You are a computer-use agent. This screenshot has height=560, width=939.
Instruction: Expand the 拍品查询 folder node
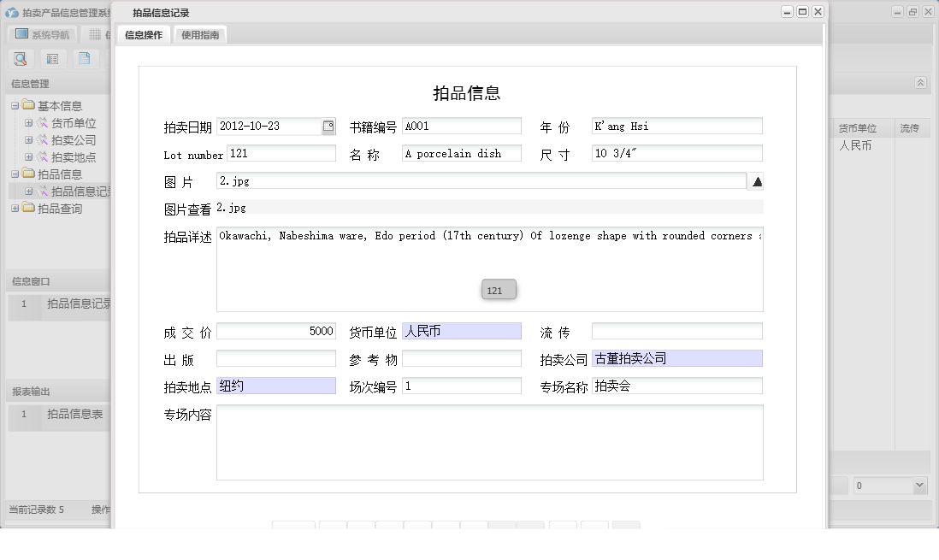point(16,208)
